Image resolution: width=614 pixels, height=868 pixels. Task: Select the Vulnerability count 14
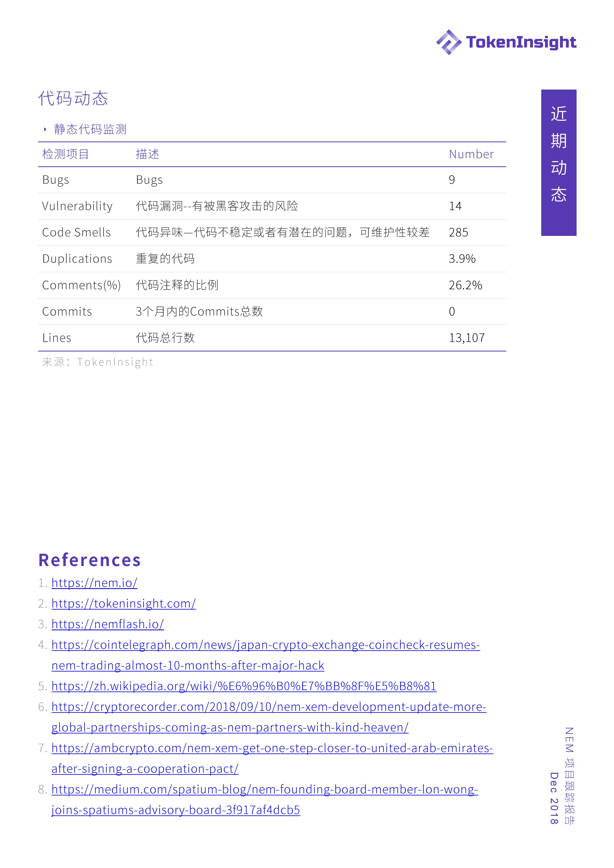[455, 206]
